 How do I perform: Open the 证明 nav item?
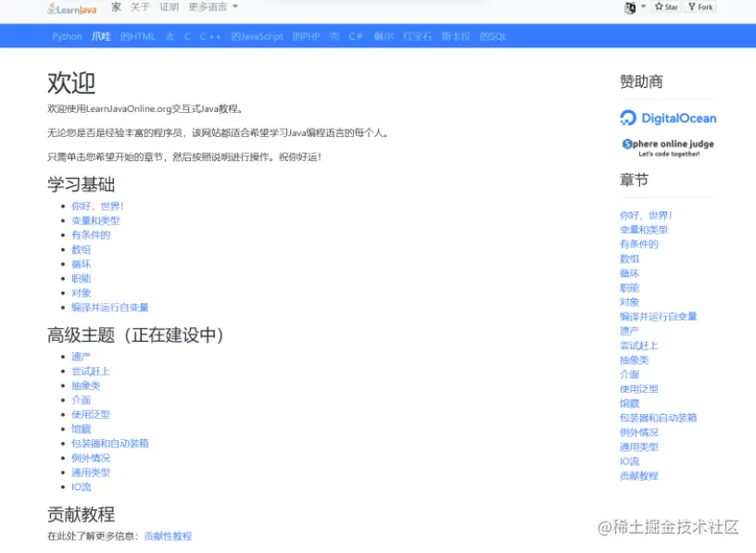click(x=170, y=7)
